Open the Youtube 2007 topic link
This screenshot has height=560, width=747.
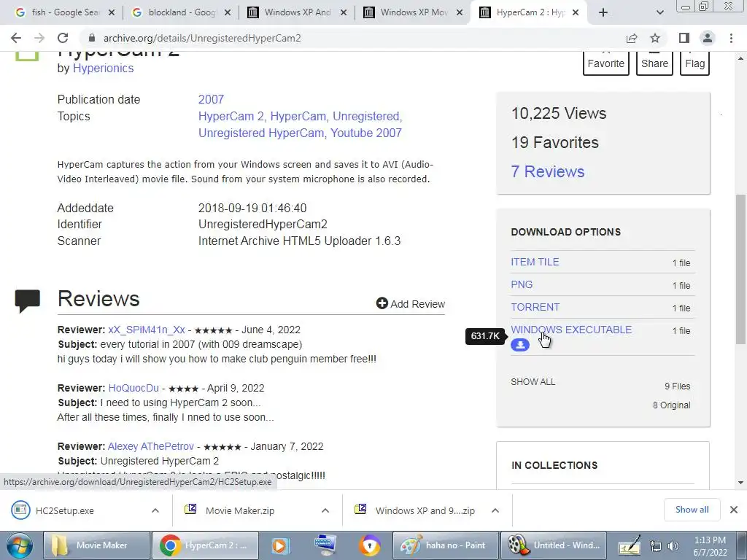pos(366,133)
